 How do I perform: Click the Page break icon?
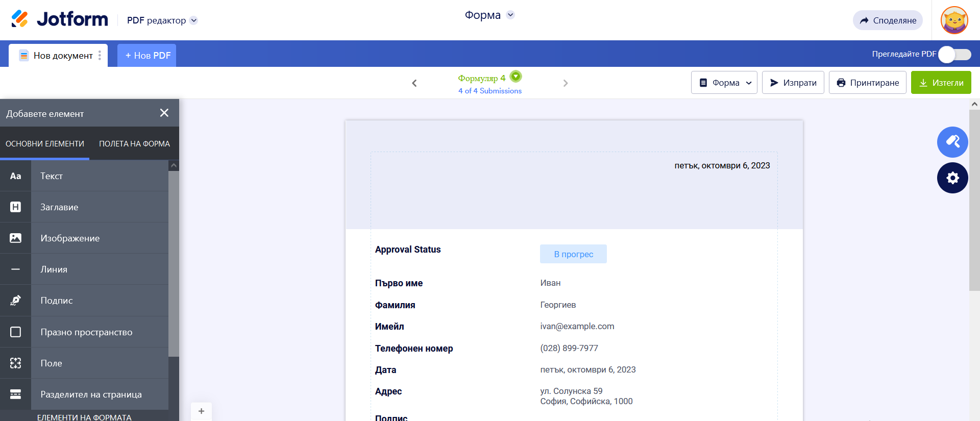[15, 394]
